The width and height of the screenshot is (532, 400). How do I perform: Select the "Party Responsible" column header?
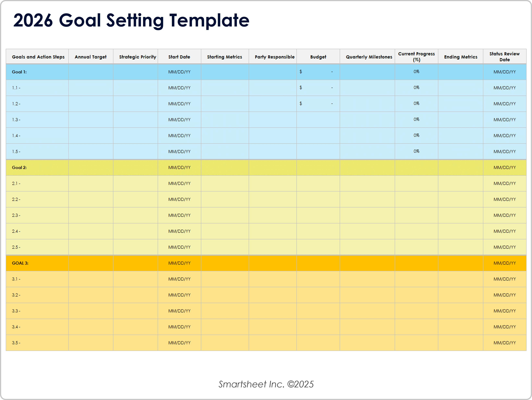274,57
